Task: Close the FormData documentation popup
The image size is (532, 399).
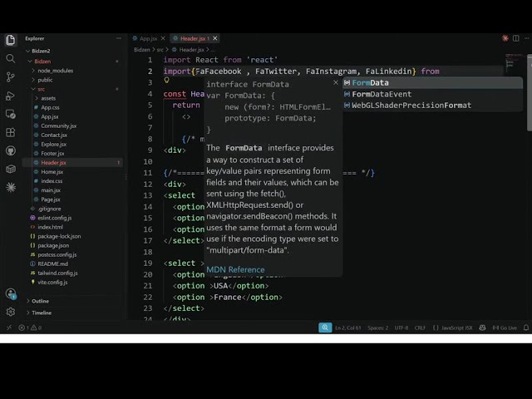Action: [x=336, y=82]
